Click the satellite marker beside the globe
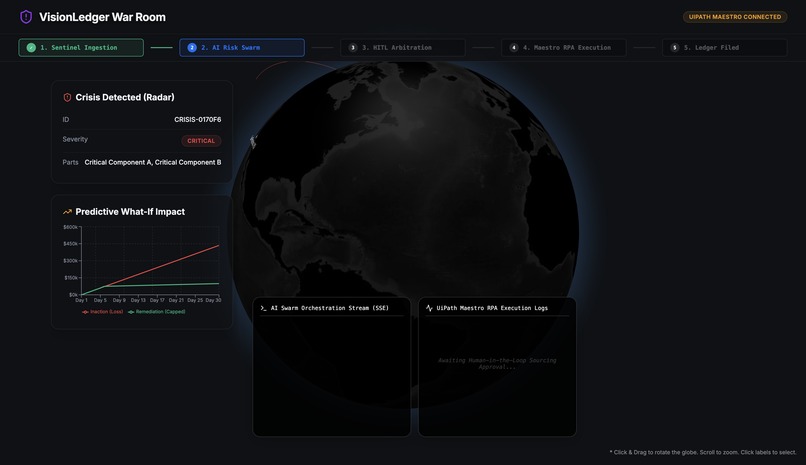The width and height of the screenshot is (806, 465). 253,141
